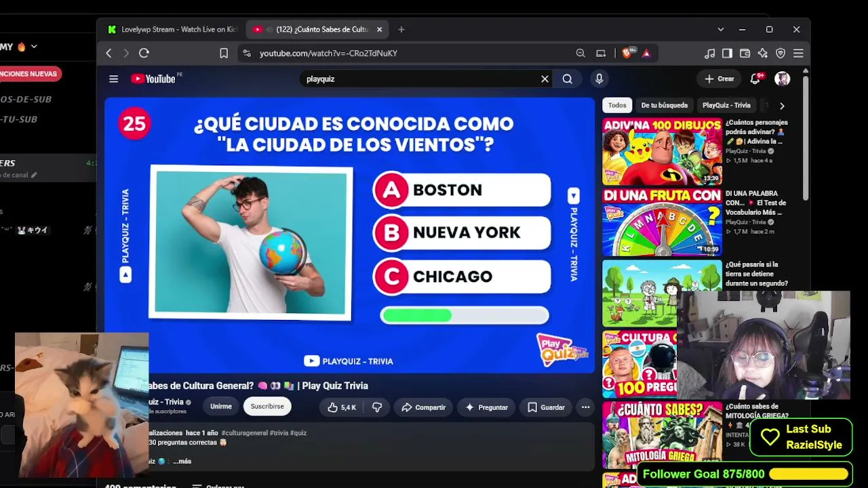Open the Discord channel ending in OS-DE-SUB
The width and height of the screenshot is (868, 488).
(x=26, y=99)
